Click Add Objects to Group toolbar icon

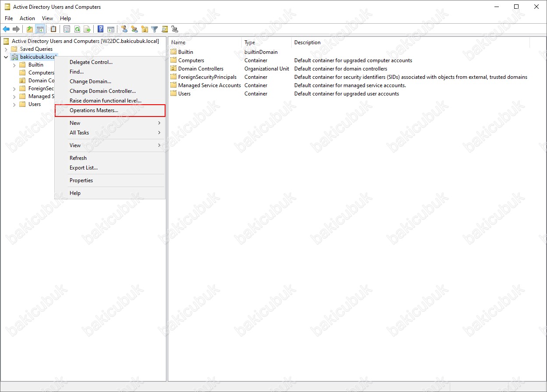coord(175,29)
